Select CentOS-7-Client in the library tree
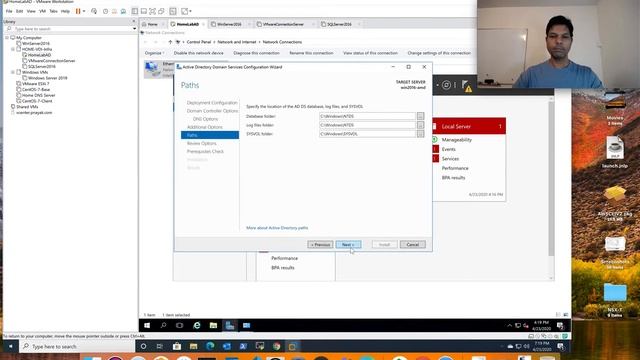The width and height of the screenshot is (640, 360). (37, 101)
